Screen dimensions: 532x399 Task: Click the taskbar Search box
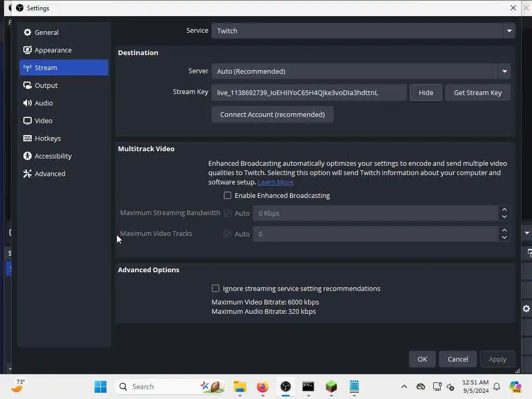coord(170,387)
